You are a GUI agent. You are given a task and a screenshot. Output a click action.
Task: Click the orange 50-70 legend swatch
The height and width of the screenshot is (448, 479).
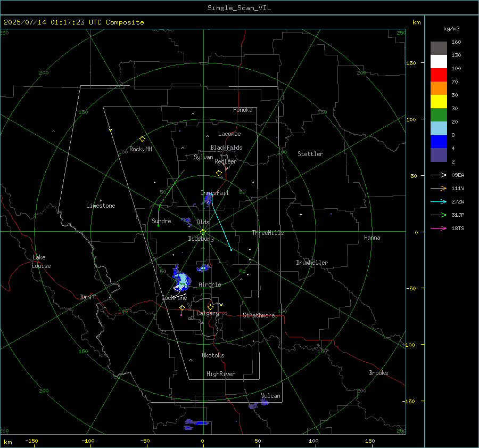pyautogui.click(x=439, y=88)
